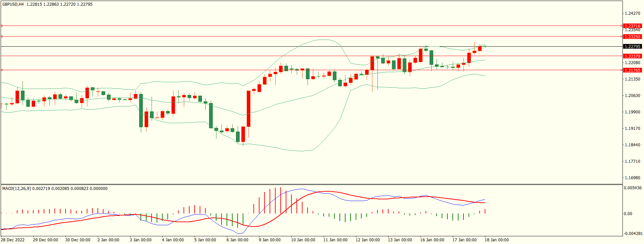
Task: Click the 28 Dec 2022 date label
Action: click(x=13, y=240)
